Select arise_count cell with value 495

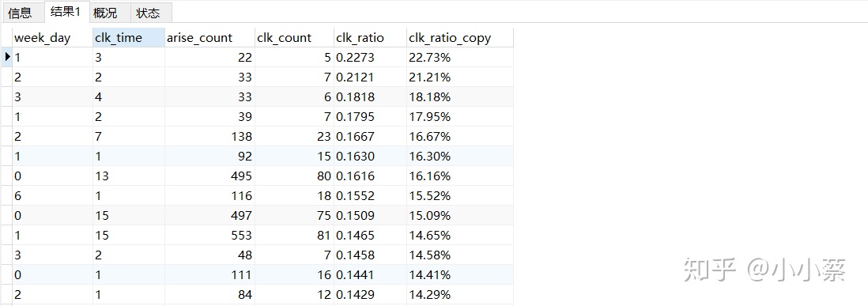click(209, 176)
